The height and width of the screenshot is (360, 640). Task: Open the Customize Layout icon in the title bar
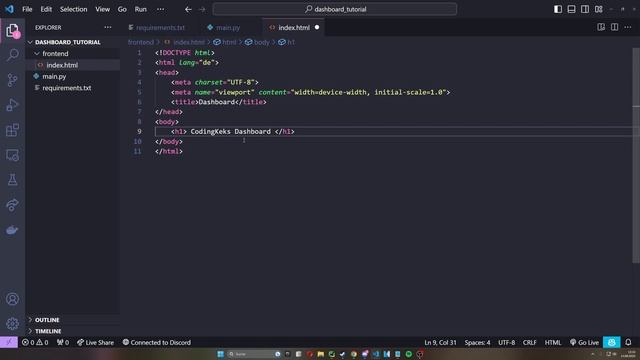tap(599, 9)
